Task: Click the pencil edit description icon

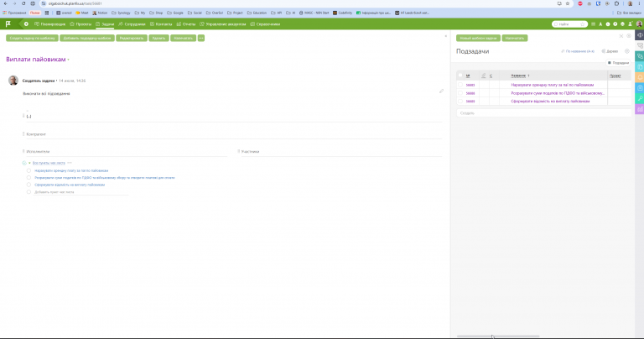Action: [x=441, y=91]
